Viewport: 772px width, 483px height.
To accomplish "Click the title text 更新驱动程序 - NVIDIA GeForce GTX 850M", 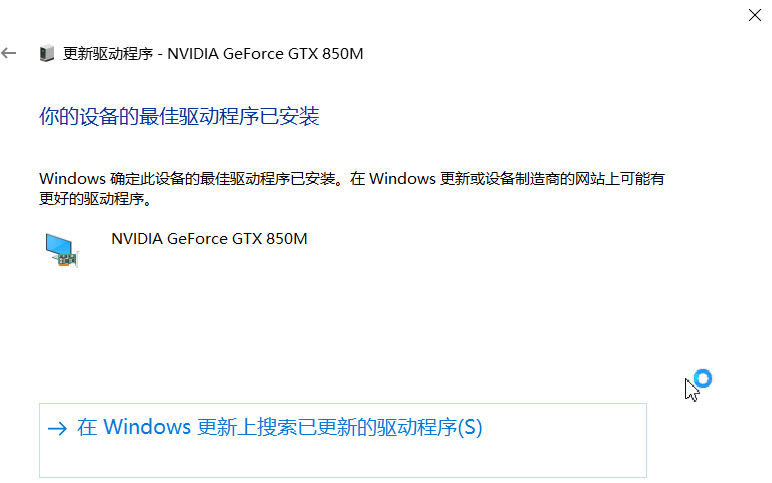I will (x=213, y=54).
